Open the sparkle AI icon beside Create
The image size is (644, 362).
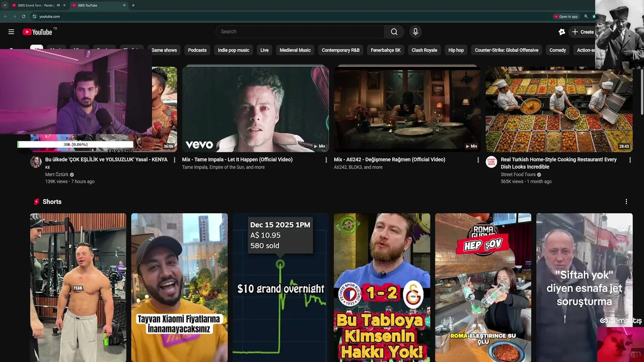click(562, 32)
